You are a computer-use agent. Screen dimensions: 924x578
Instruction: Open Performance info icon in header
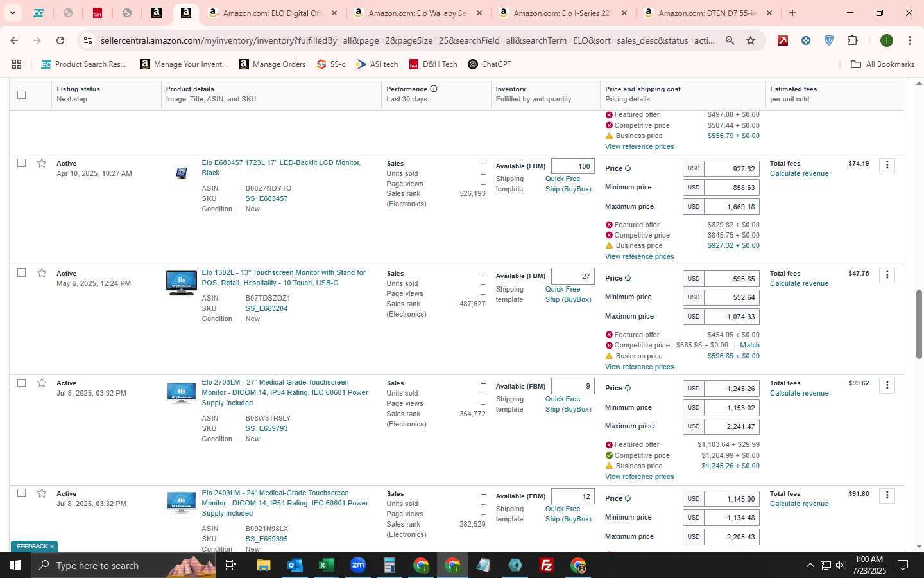(x=434, y=89)
